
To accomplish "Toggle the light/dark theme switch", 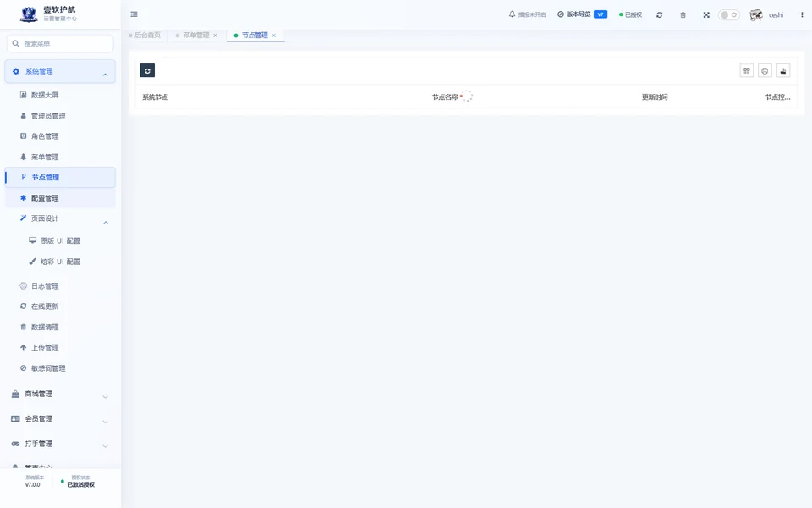I will click(x=728, y=15).
